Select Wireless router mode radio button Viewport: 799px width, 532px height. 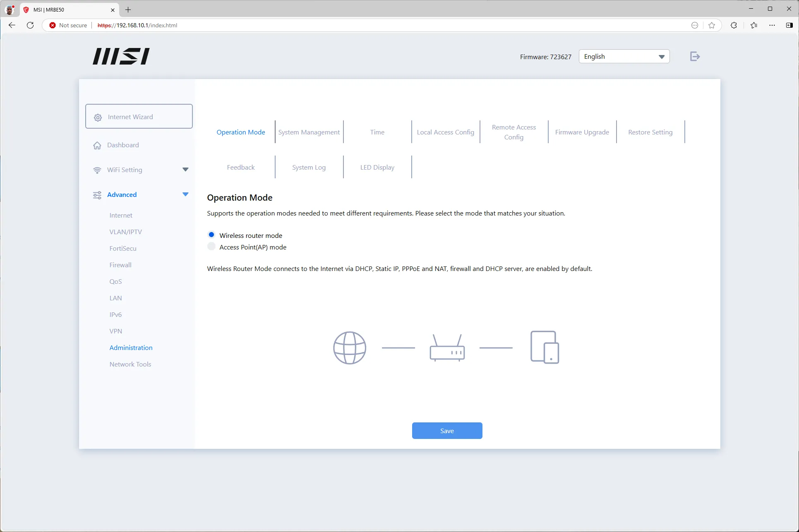tap(211, 235)
